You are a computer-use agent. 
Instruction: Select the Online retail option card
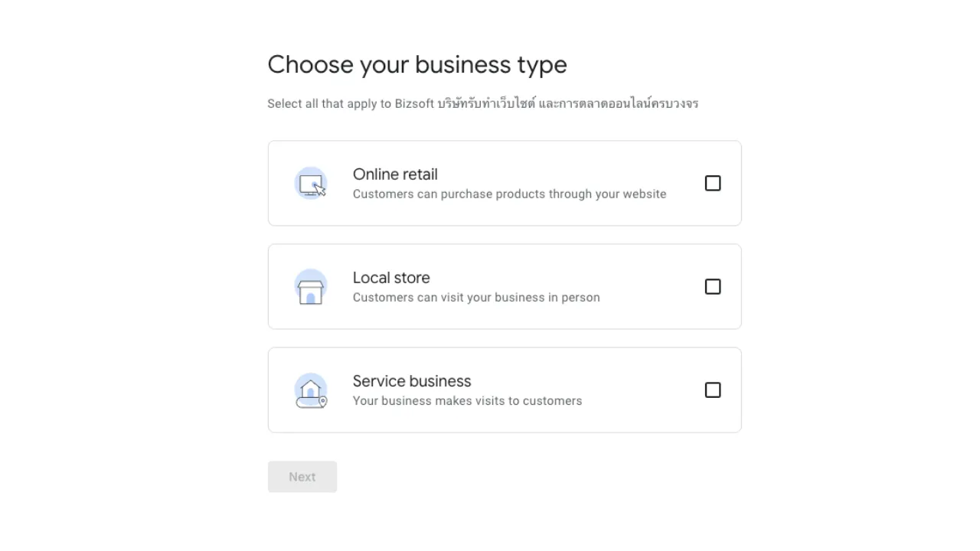(505, 183)
